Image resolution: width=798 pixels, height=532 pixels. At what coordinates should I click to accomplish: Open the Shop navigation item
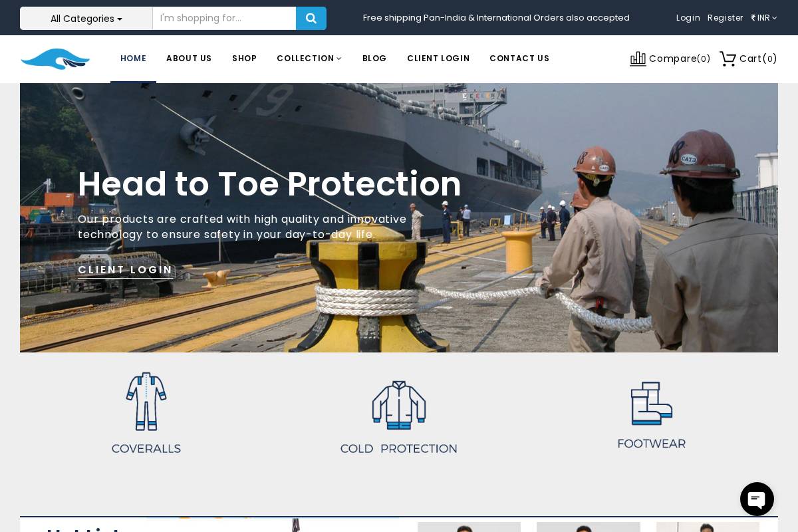click(x=244, y=59)
